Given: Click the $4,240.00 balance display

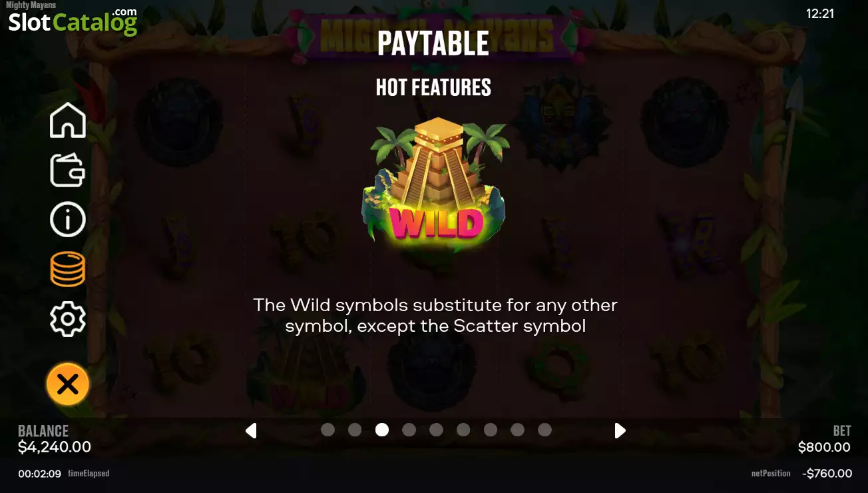Looking at the screenshot, I should click(x=55, y=447).
